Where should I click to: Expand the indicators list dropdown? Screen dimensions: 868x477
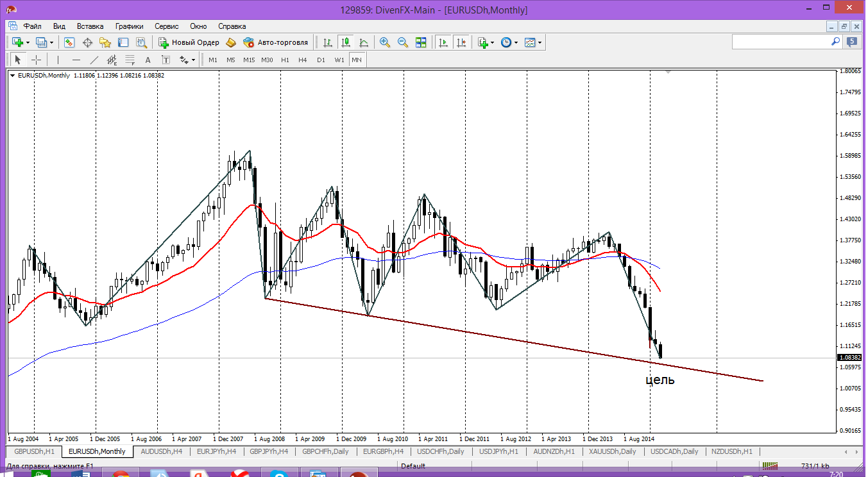[x=492, y=42]
